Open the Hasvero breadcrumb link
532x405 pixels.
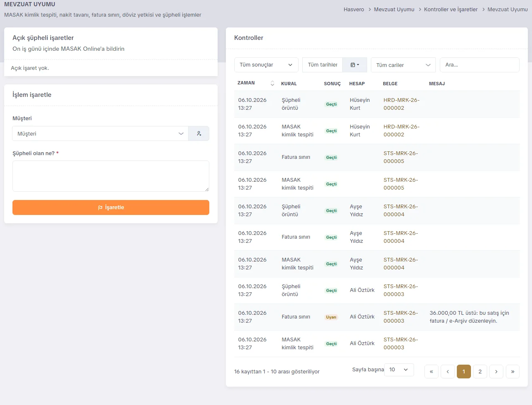[354, 9]
